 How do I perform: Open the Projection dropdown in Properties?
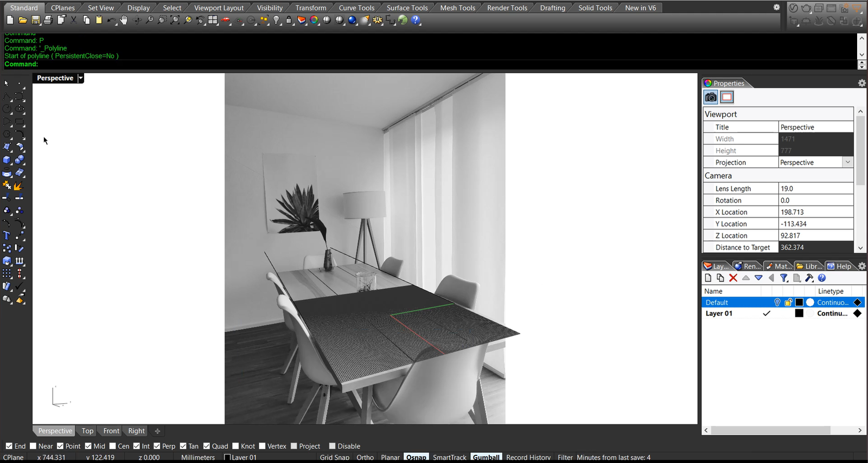tap(847, 163)
